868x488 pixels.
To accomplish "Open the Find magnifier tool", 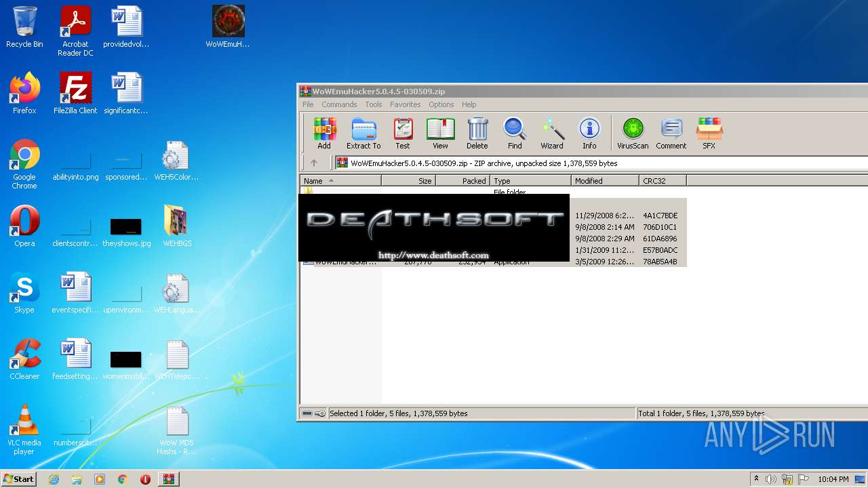I will (x=515, y=133).
